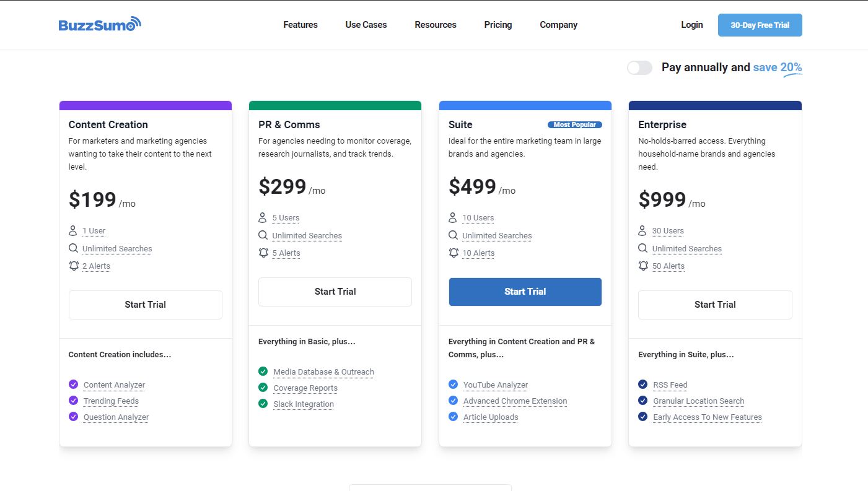868x491 pixels.
Task: Click the user icon in Enterprise plan
Action: point(642,231)
